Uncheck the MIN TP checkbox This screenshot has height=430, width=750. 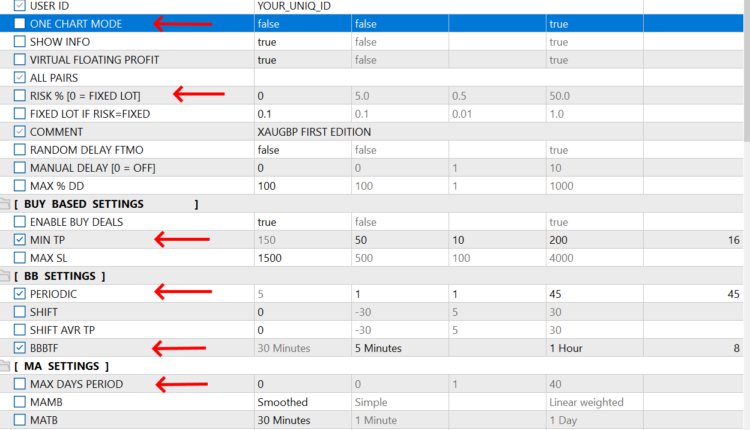20,240
